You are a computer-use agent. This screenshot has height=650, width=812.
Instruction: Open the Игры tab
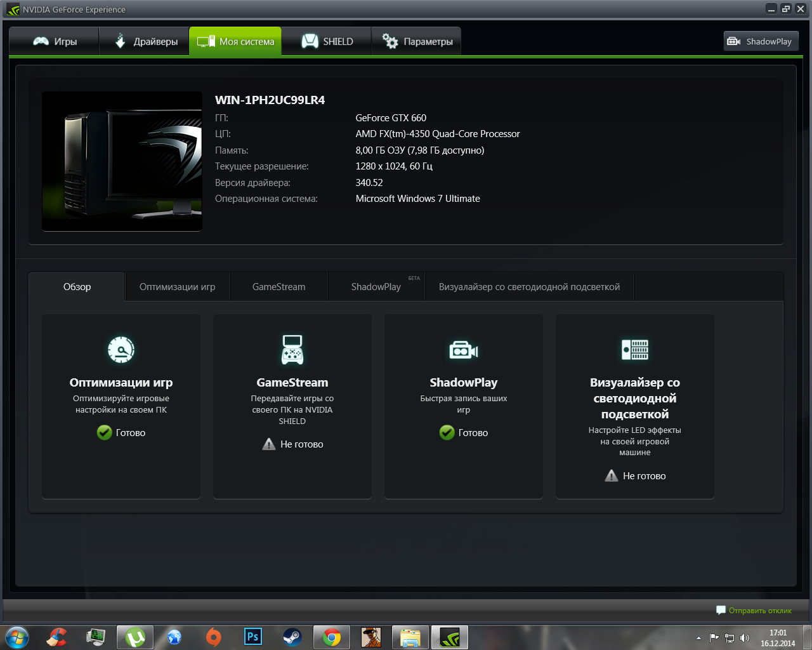click(x=55, y=41)
